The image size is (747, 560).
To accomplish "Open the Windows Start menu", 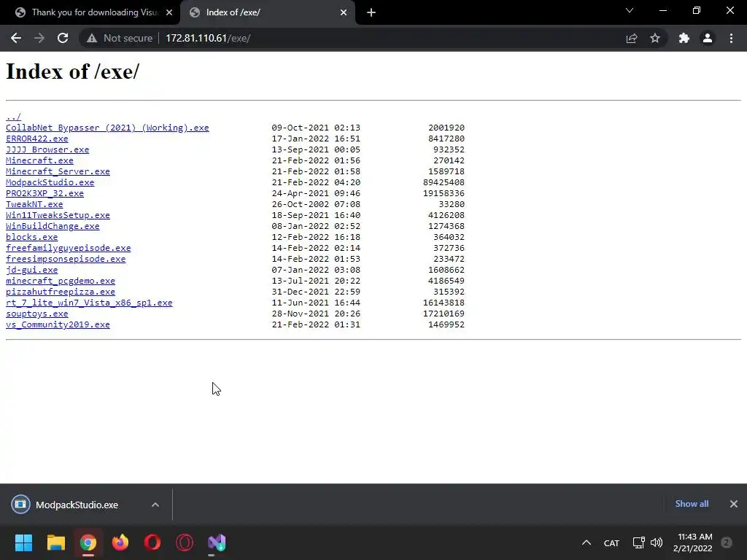I will (23, 542).
